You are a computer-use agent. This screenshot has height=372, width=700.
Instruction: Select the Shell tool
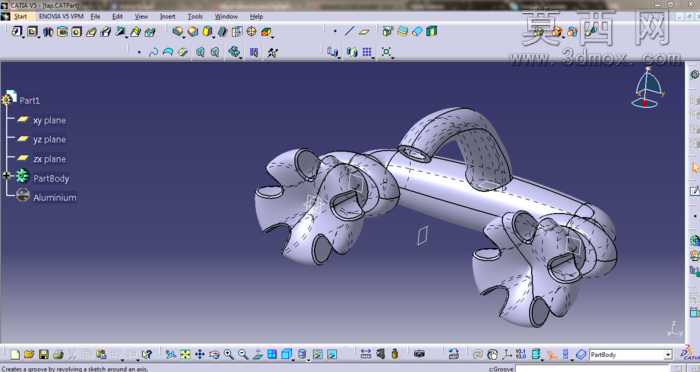[222, 32]
